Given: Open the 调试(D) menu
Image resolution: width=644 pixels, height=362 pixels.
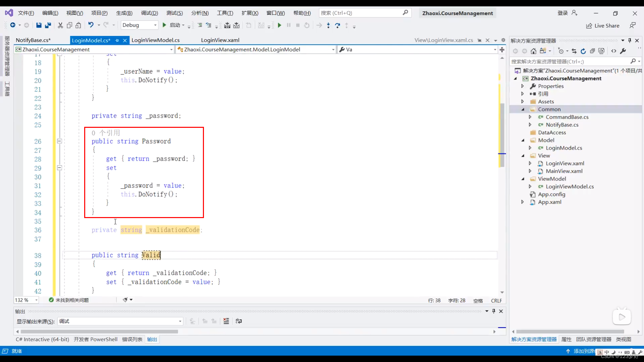Looking at the screenshot, I should pos(149,13).
